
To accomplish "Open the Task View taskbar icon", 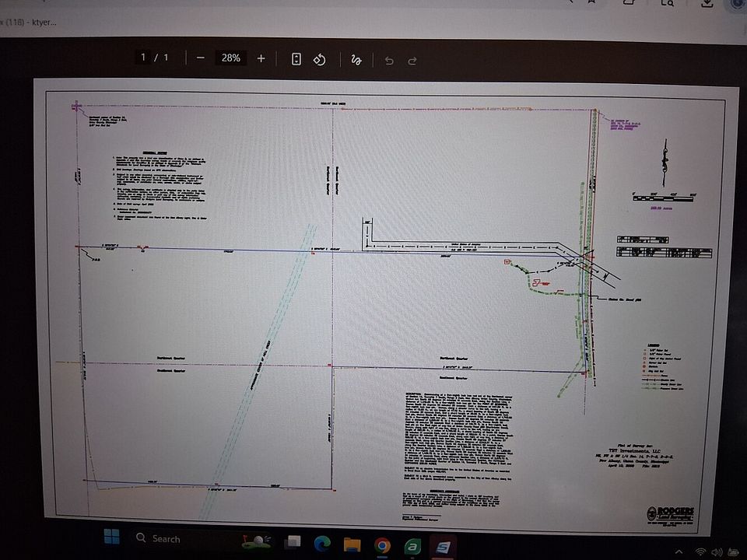I will (293, 541).
